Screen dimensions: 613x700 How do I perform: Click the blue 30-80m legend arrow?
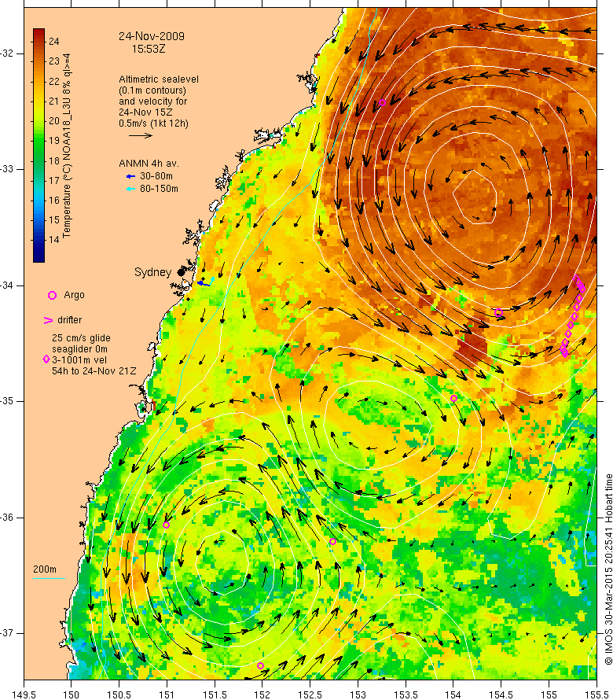pos(130,176)
